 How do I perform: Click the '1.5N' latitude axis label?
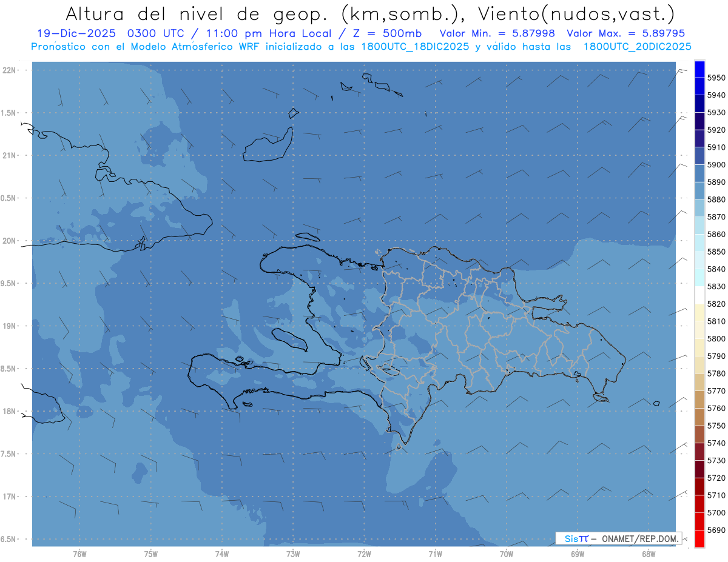click(x=8, y=113)
